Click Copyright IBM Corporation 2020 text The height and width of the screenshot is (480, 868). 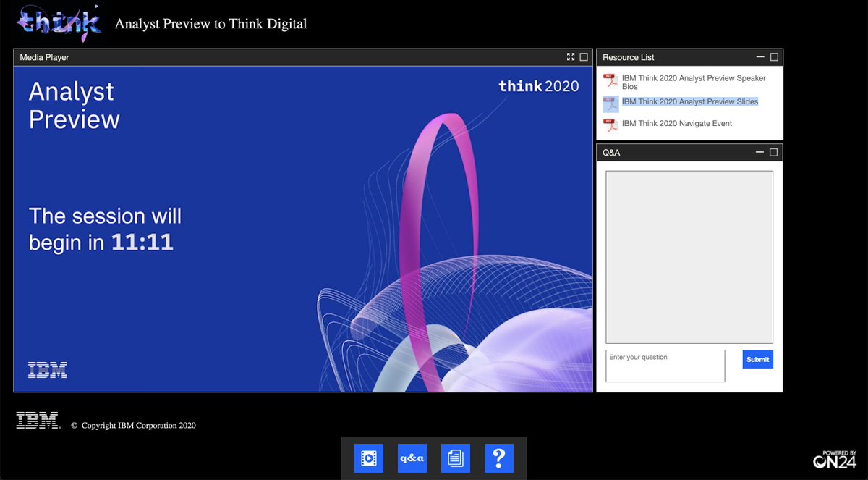point(134,426)
